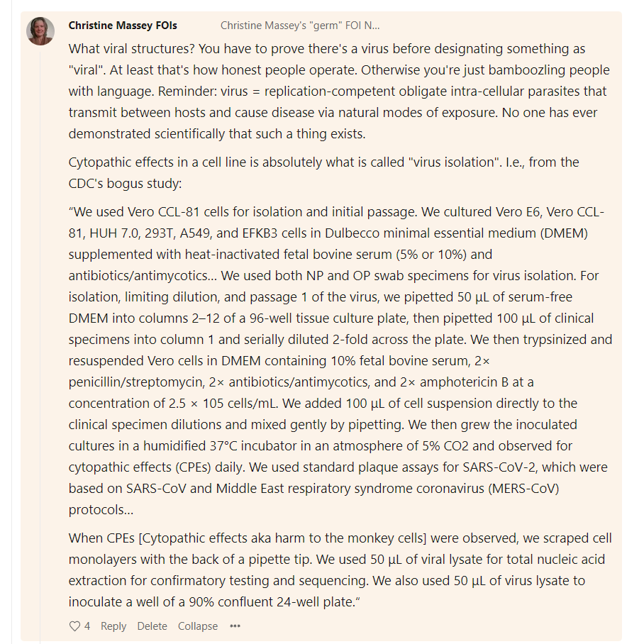Click the paragraph starting "Cytopathic effects in a cell line"
Image resolution: width=644 pixels, height=644 pixels.
coord(323,172)
